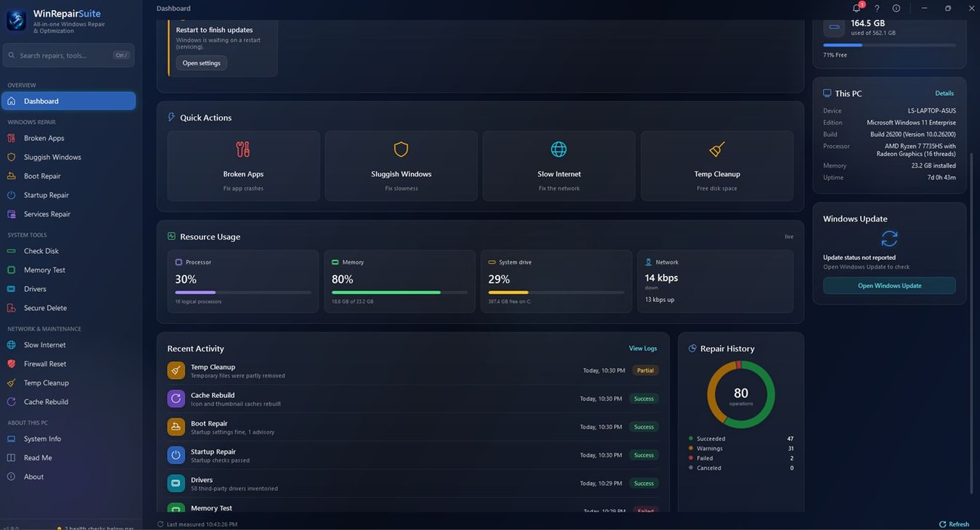Click the Refresh label in status bar

959,524
